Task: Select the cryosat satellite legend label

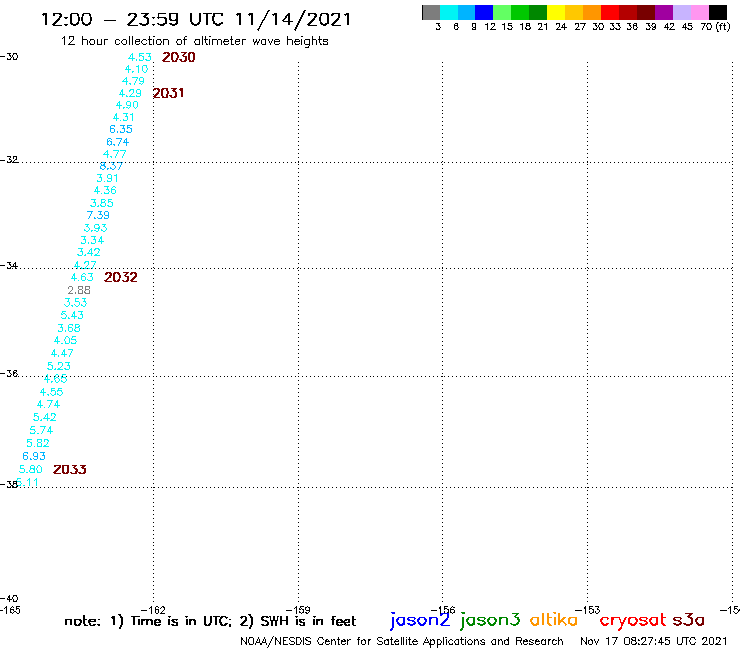Action: (x=633, y=620)
